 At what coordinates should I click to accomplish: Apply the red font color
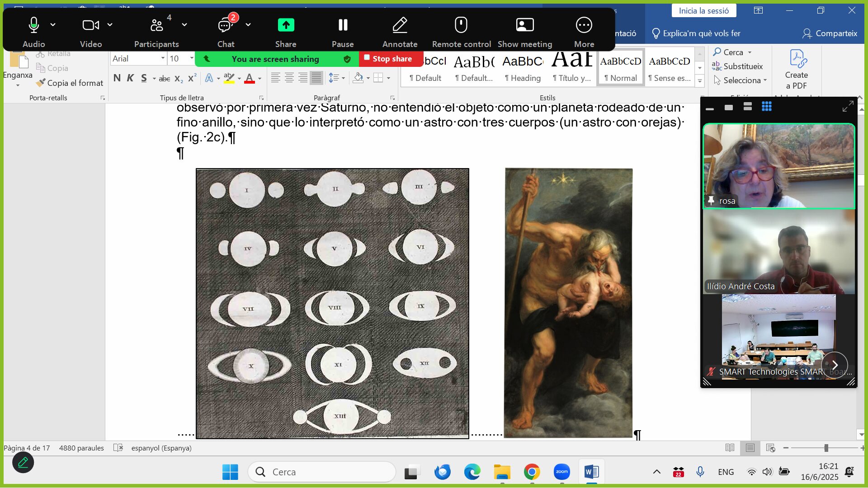[250, 78]
